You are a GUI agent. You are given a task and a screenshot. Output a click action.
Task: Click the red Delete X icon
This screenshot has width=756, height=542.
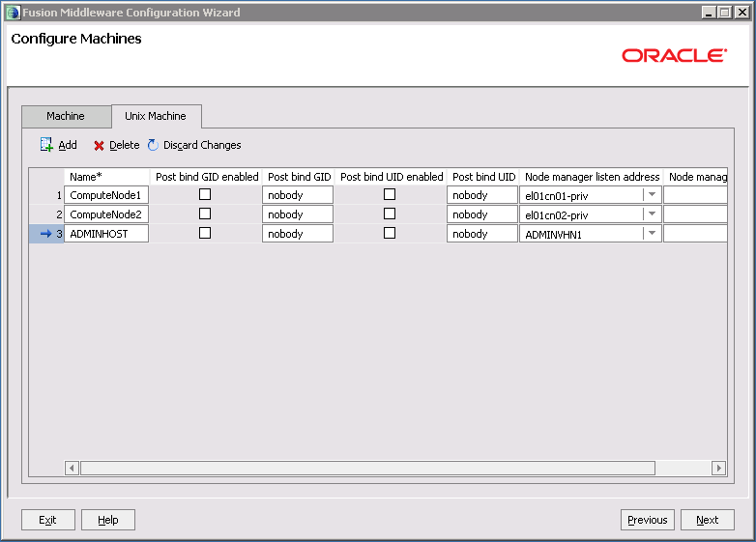point(99,146)
